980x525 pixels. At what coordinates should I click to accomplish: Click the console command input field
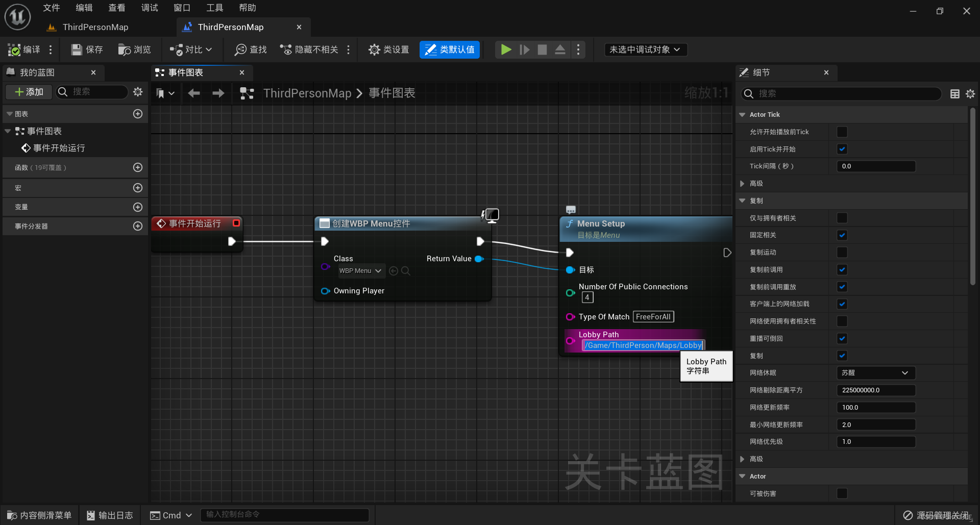[x=285, y=515]
